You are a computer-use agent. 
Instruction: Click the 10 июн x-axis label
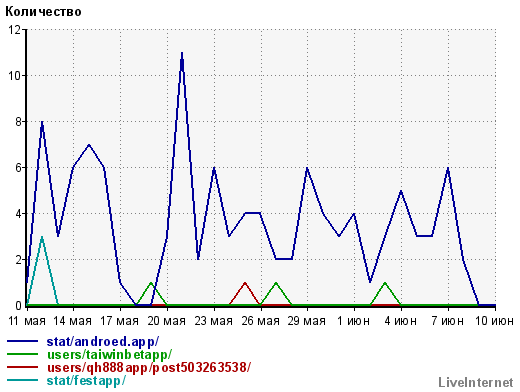click(x=494, y=321)
